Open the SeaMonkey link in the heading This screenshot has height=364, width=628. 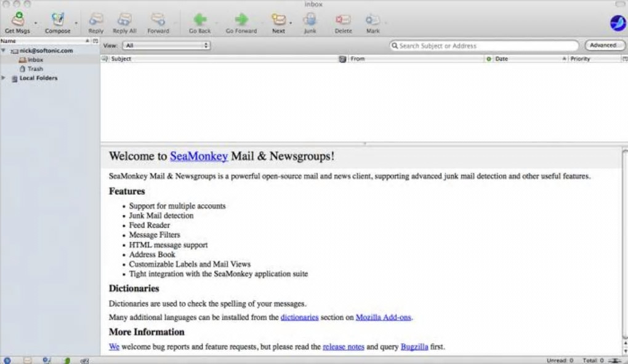tap(199, 156)
